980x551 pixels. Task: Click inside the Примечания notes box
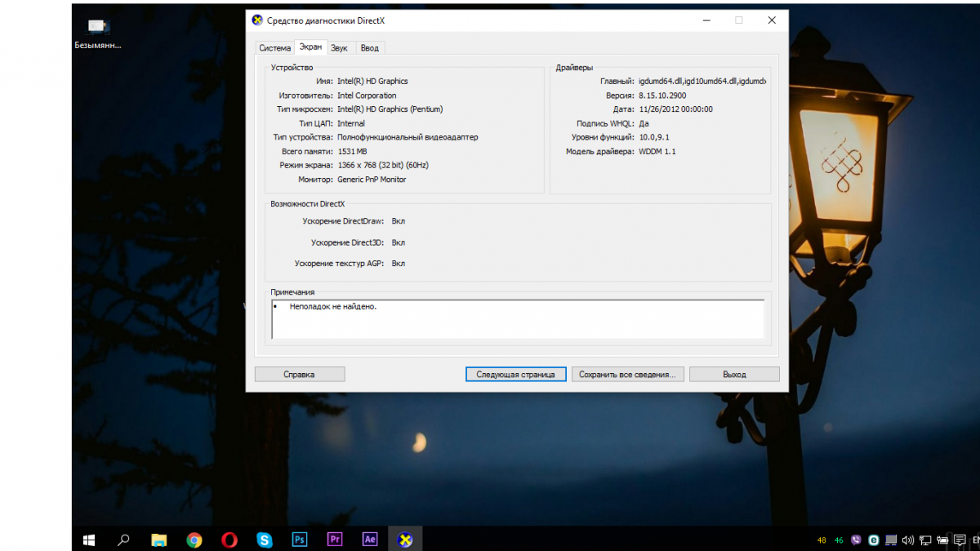coord(518,318)
